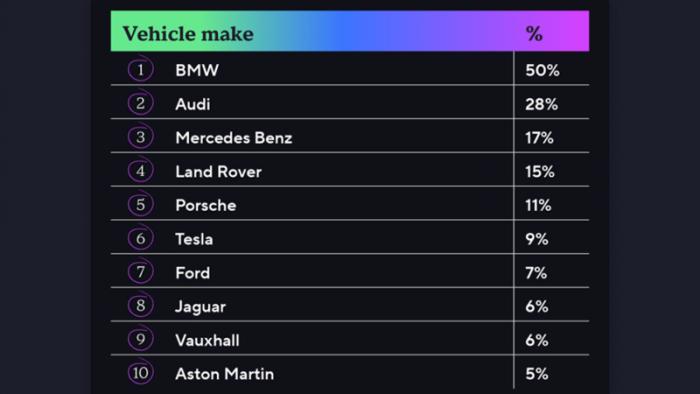Click the circled number 10 rank icon
This screenshot has width=700, height=394.
(141, 373)
